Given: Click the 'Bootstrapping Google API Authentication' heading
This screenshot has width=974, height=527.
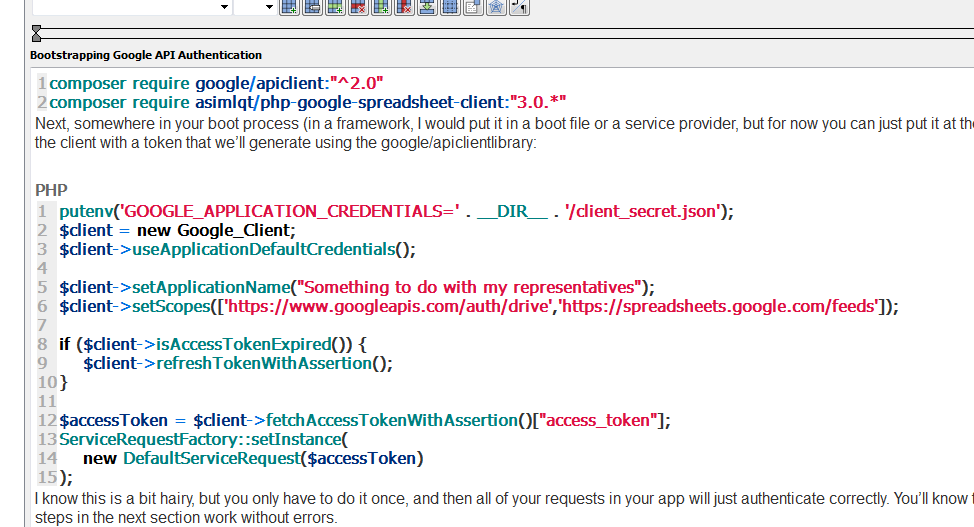Looking at the screenshot, I should (x=146, y=55).
